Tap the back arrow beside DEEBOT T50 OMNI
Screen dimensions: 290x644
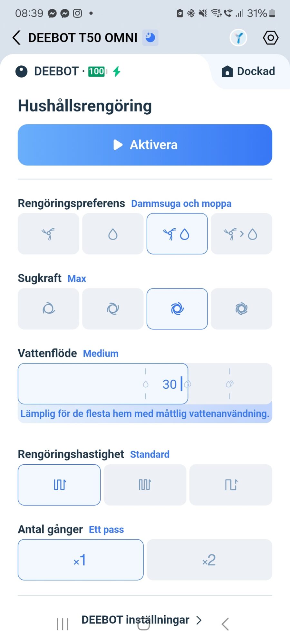17,38
